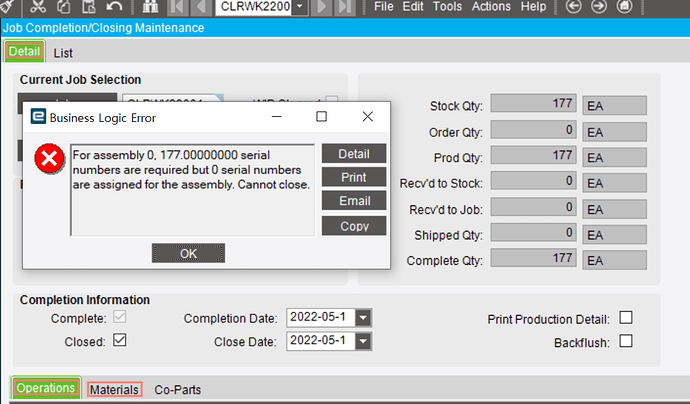
Task: Open the Actions menu
Action: click(x=491, y=7)
